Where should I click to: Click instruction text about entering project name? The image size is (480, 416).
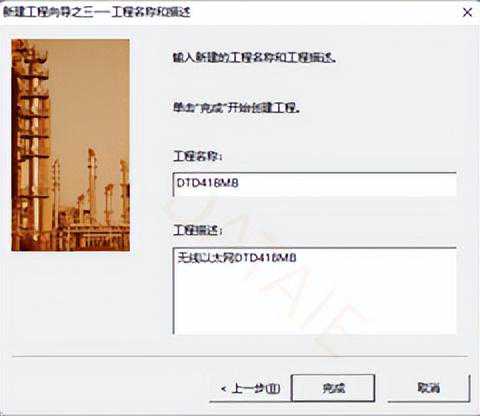point(254,58)
